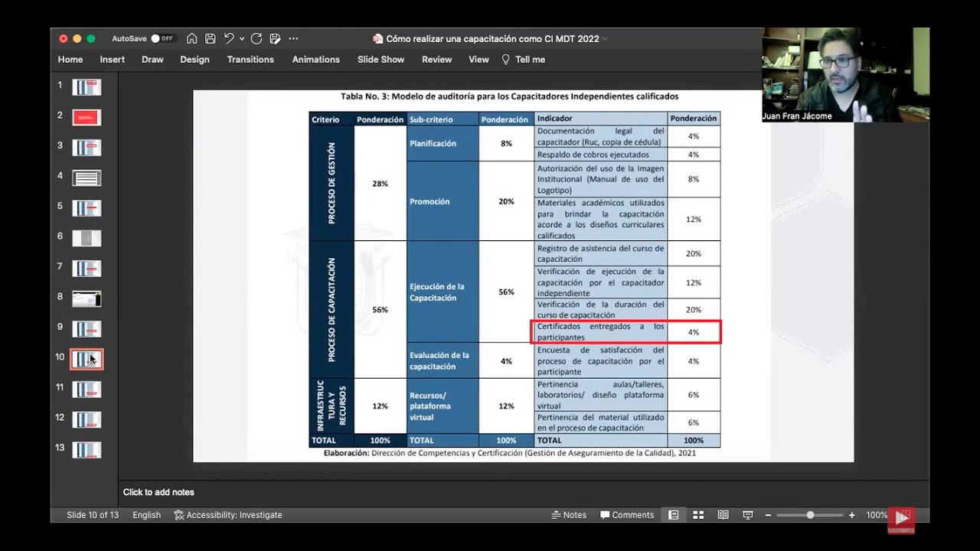The height and width of the screenshot is (551, 980).
Task: Start the Slide Show view icon
Action: tap(748, 515)
